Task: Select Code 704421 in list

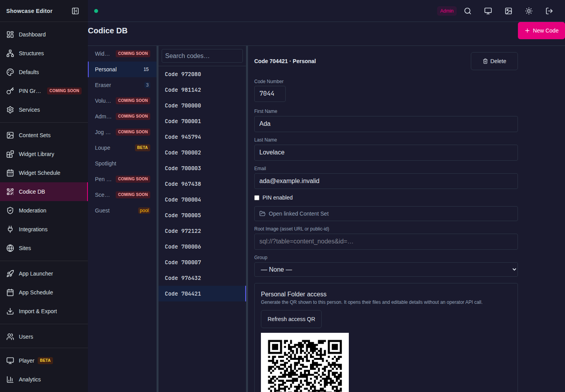Action: [x=202, y=294]
